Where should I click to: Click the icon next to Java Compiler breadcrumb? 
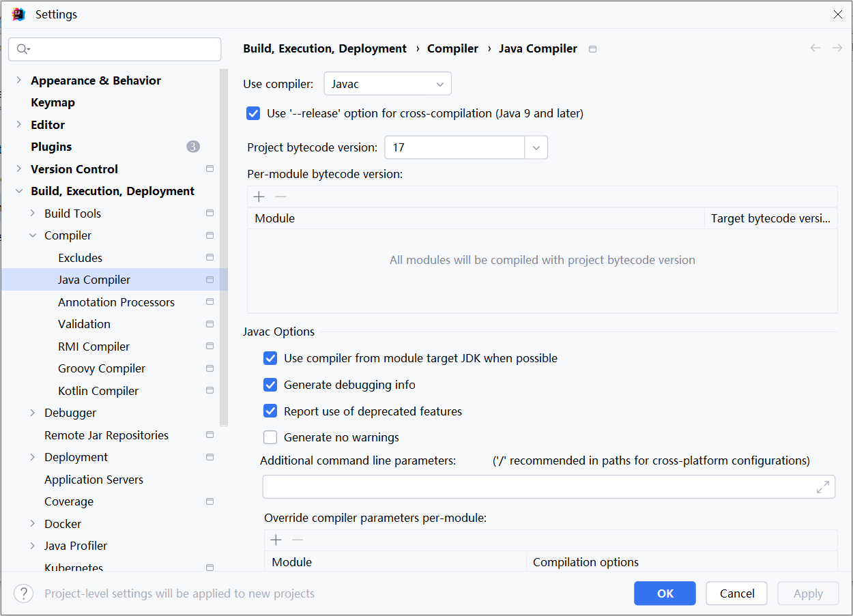[x=592, y=48]
